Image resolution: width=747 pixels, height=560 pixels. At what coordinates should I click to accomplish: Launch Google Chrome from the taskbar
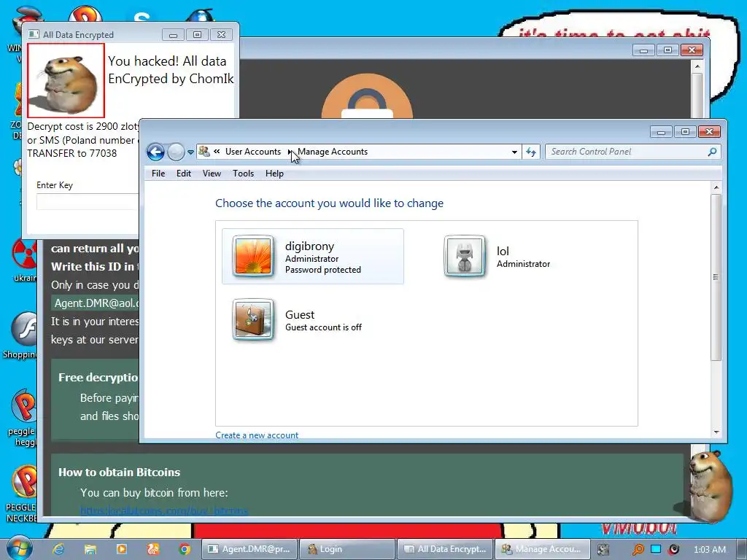pos(185,549)
